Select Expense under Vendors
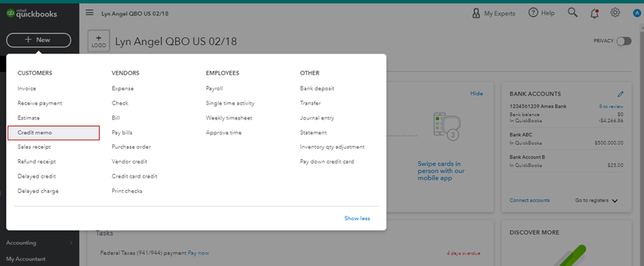Screen dimensions: 644x266 pyautogui.click(x=123, y=88)
